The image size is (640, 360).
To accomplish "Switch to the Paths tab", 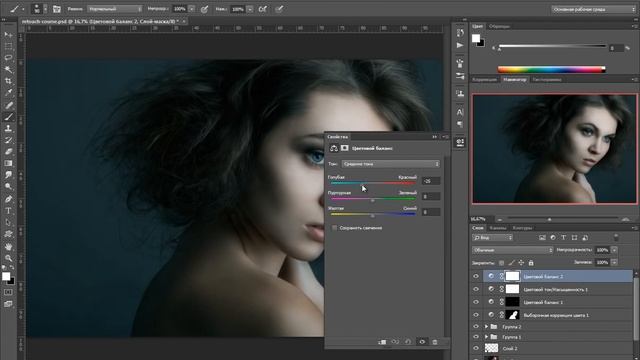I will pyautogui.click(x=522, y=228).
